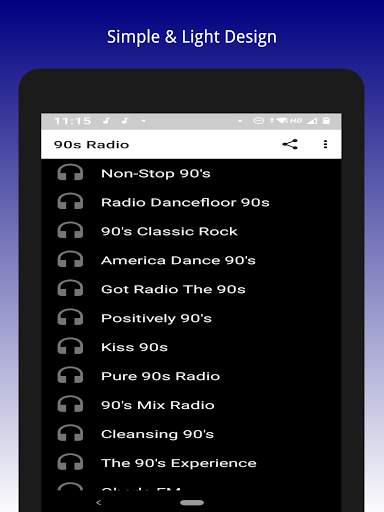Tap first music note notification icon

(x=106, y=121)
